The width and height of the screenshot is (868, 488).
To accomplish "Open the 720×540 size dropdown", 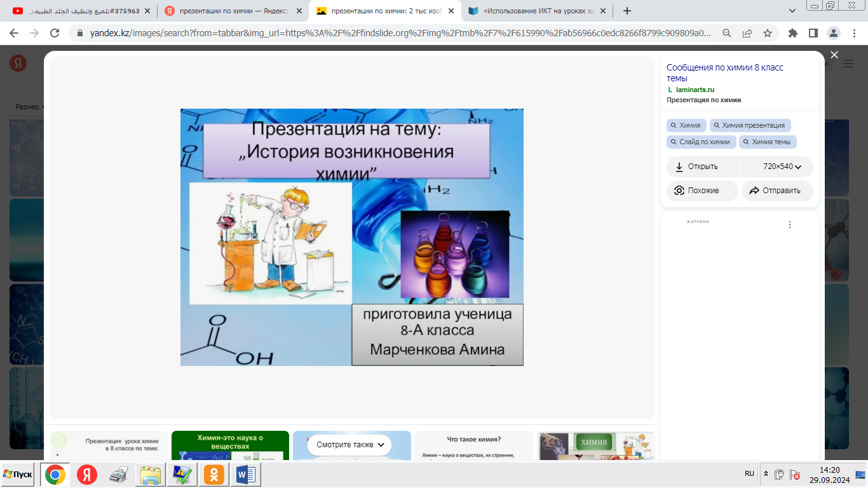I will tap(776, 166).
